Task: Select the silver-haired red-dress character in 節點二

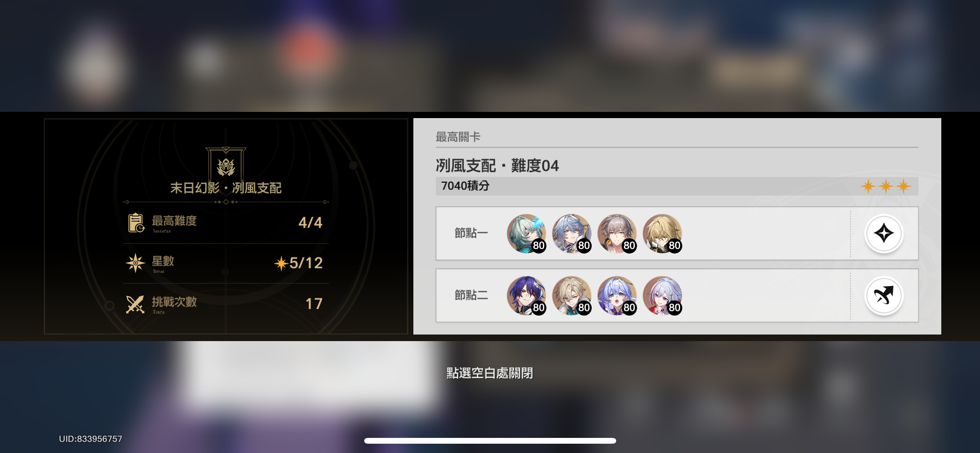Action: pos(662,296)
